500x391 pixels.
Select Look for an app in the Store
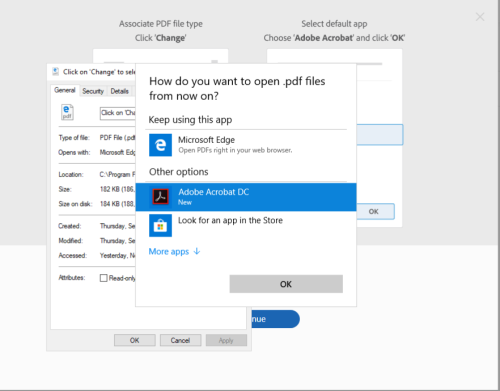pos(230,220)
